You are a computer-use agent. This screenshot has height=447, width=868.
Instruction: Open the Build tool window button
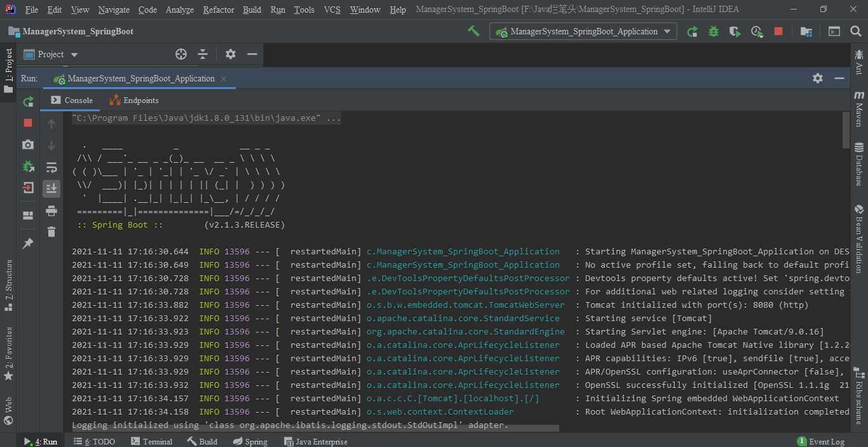(x=202, y=441)
